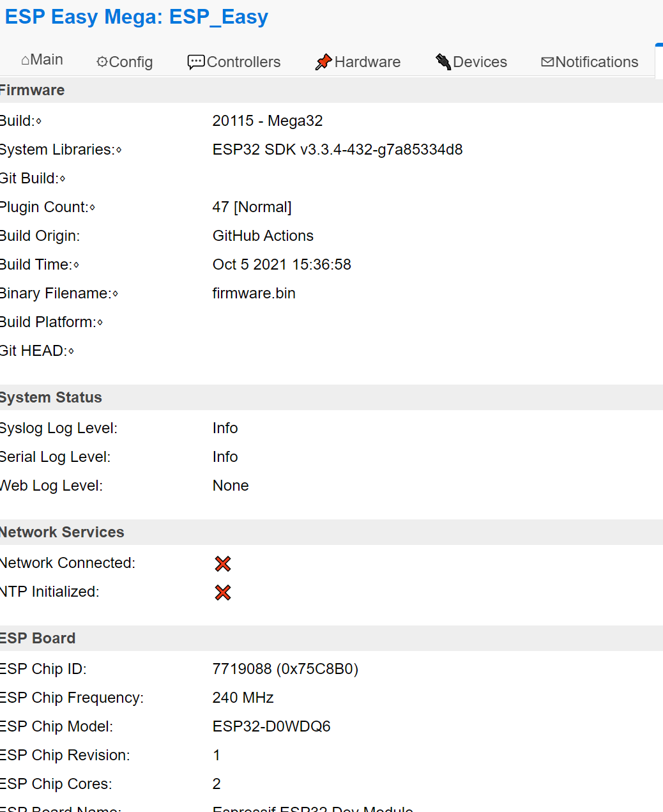Click the copy icon beside Git HEAD
This screenshot has width=663, height=812.
[x=70, y=351]
